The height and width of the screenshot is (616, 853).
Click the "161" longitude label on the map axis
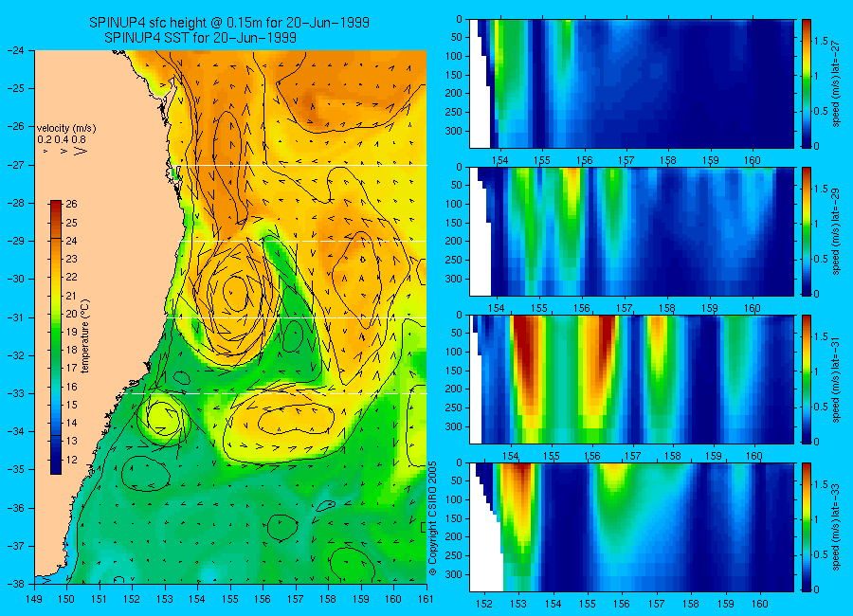tap(426, 599)
